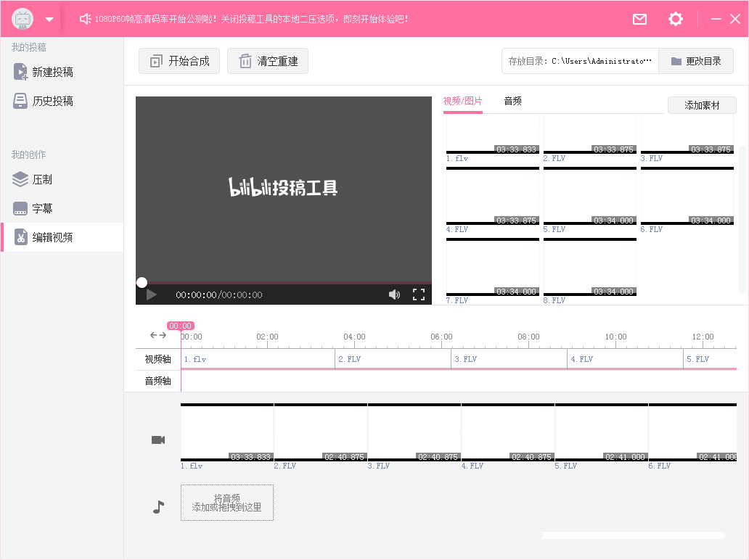This screenshot has width=749, height=560.
Task: Select material thumbnail 6.FLV
Action: point(687,196)
